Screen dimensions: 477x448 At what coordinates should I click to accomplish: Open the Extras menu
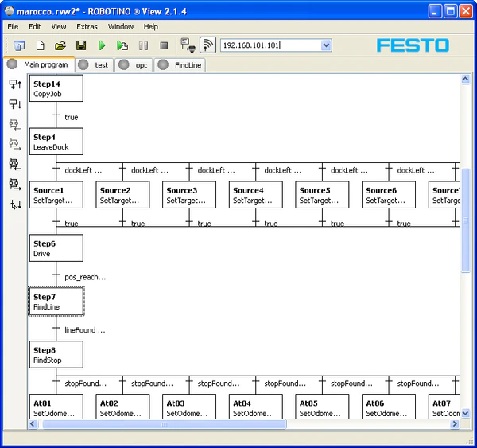(87, 26)
